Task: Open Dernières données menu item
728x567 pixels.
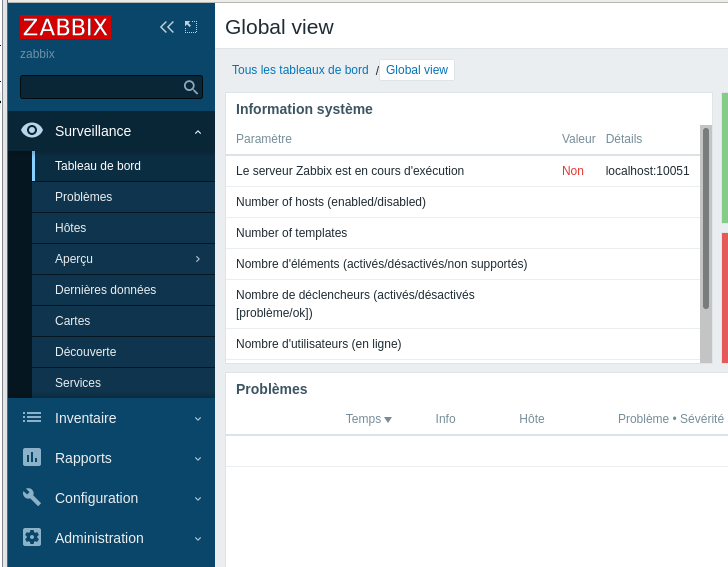Action: pyautogui.click(x=105, y=290)
